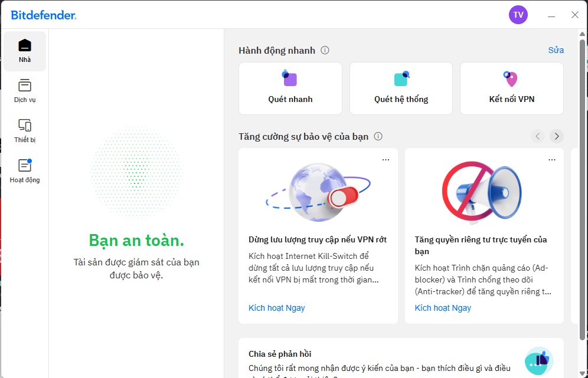Click the Chia sẻ phản hồi heading

[280, 354]
